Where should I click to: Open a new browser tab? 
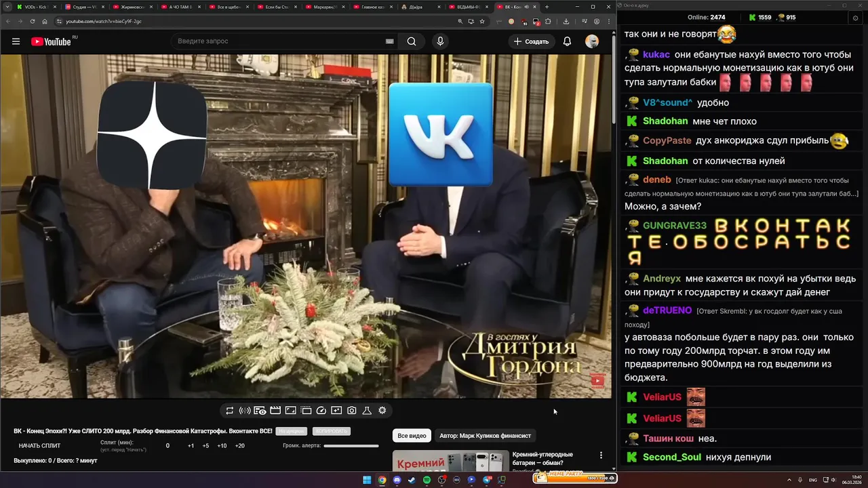point(547,7)
